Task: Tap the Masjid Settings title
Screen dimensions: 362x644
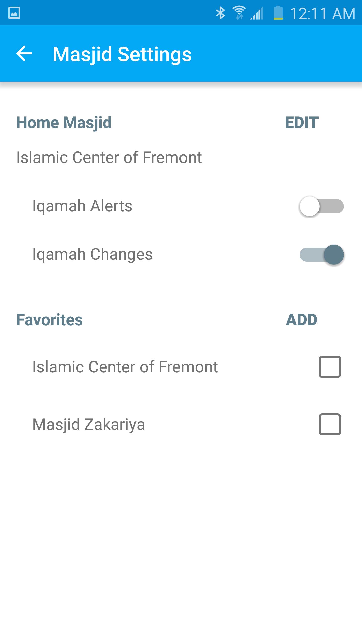Action: coord(122,54)
